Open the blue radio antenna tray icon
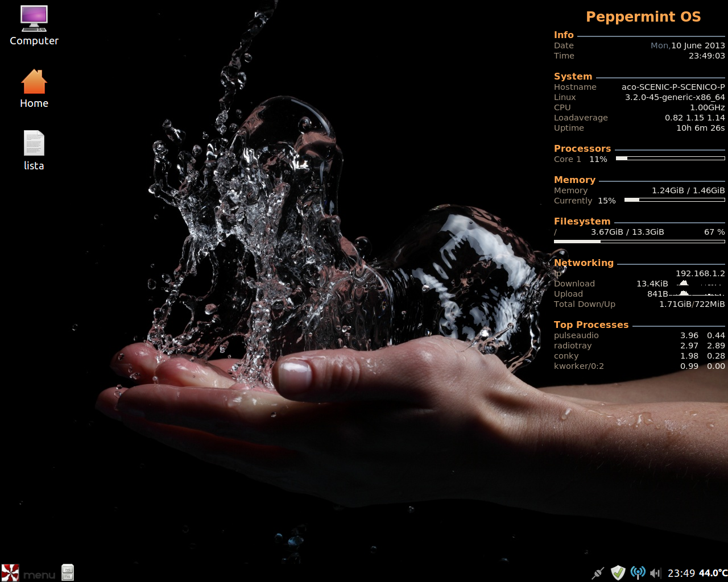 (638, 573)
